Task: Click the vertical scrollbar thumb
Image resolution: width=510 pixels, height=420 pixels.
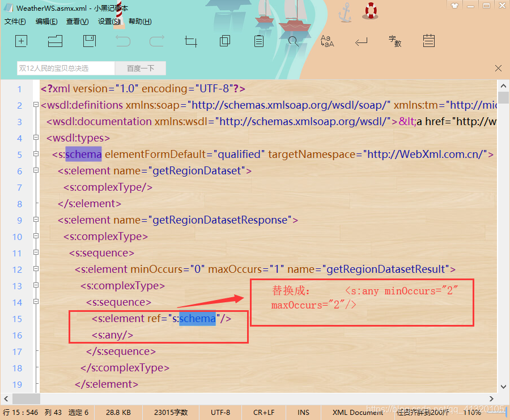Action: (503, 97)
